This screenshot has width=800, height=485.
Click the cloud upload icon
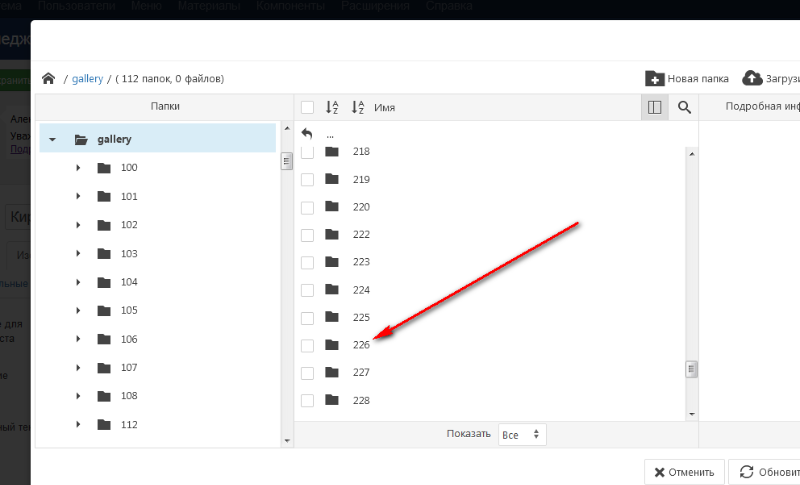tap(752, 78)
